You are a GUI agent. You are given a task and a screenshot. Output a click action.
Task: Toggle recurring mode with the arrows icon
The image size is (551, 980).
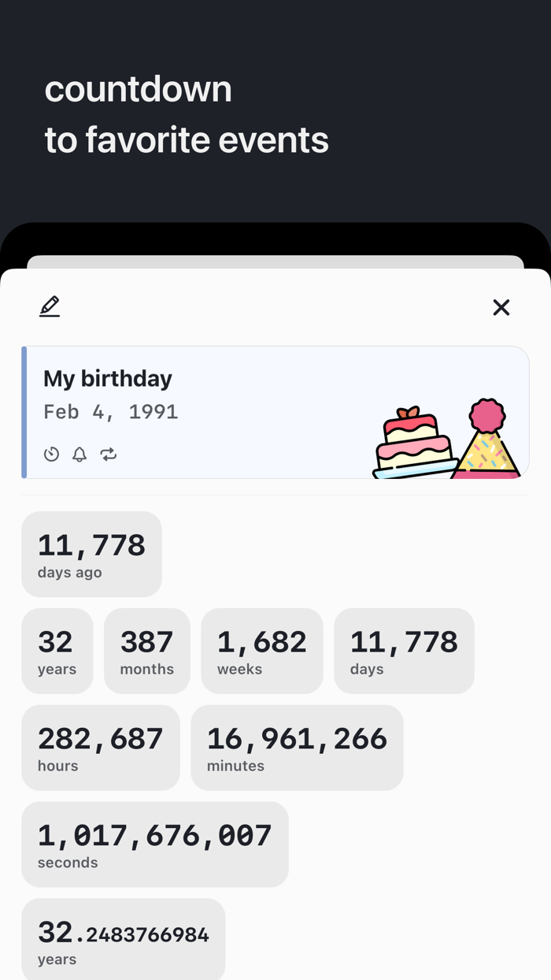[x=108, y=455]
